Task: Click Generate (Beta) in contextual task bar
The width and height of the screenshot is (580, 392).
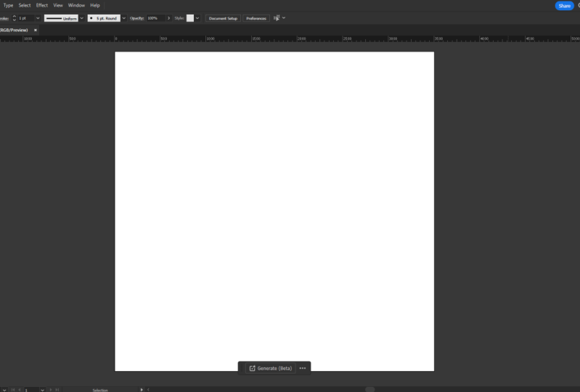Action: [271, 368]
